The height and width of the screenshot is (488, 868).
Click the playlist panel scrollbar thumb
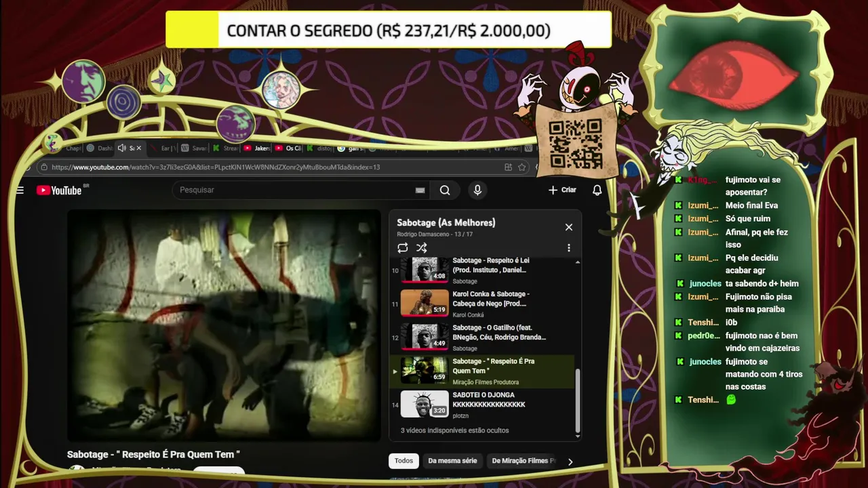[578, 400]
